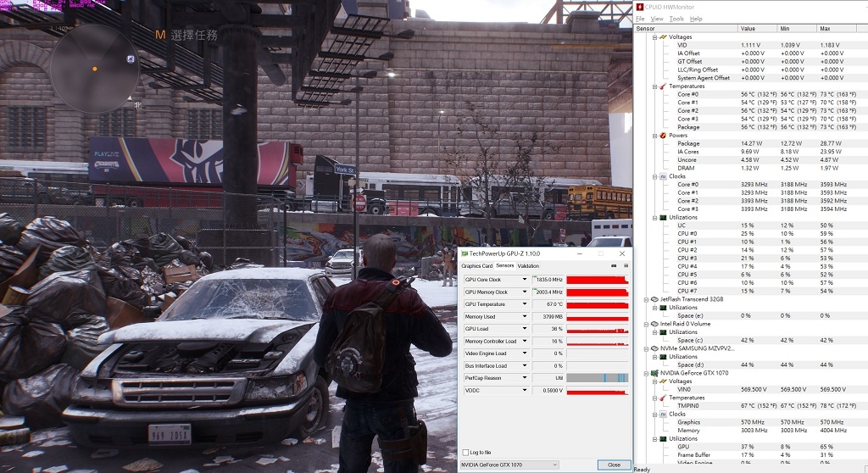Image resolution: width=868 pixels, height=473 pixels.
Task: Click the Powers flame icon in HWMonitor
Action: click(663, 135)
